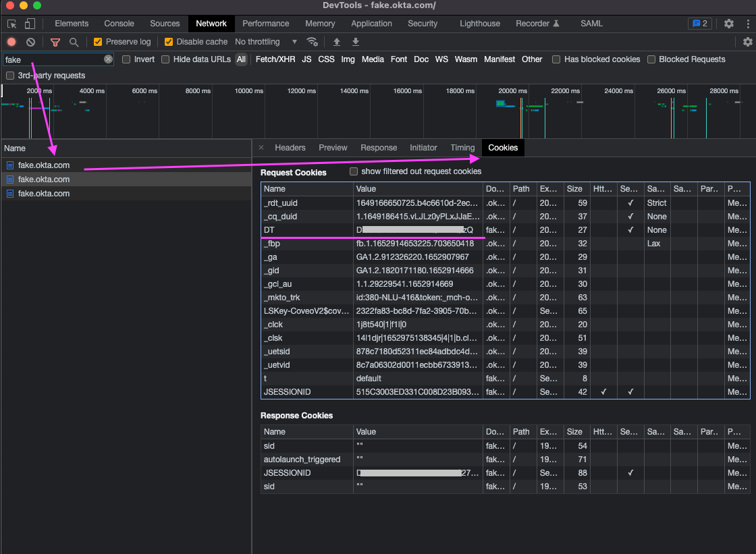Image resolution: width=756 pixels, height=554 pixels.
Task: Toggle the network filter bar
Action: click(55, 41)
